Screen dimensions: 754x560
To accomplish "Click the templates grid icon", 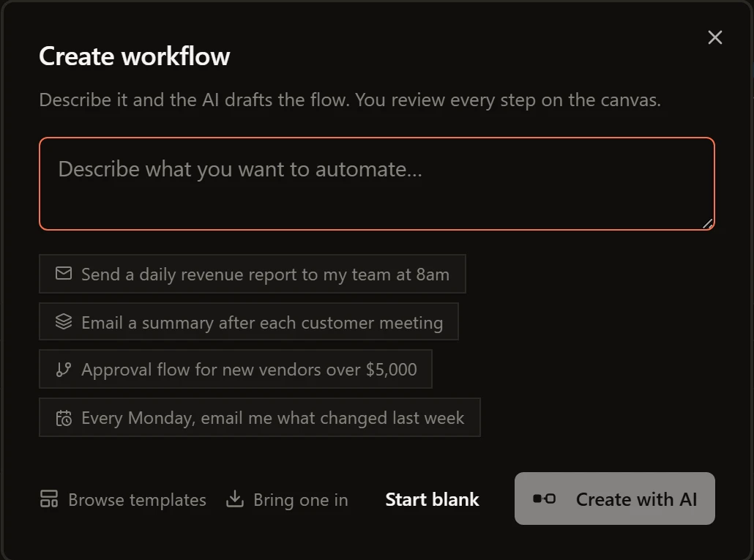I will pyautogui.click(x=49, y=499).
